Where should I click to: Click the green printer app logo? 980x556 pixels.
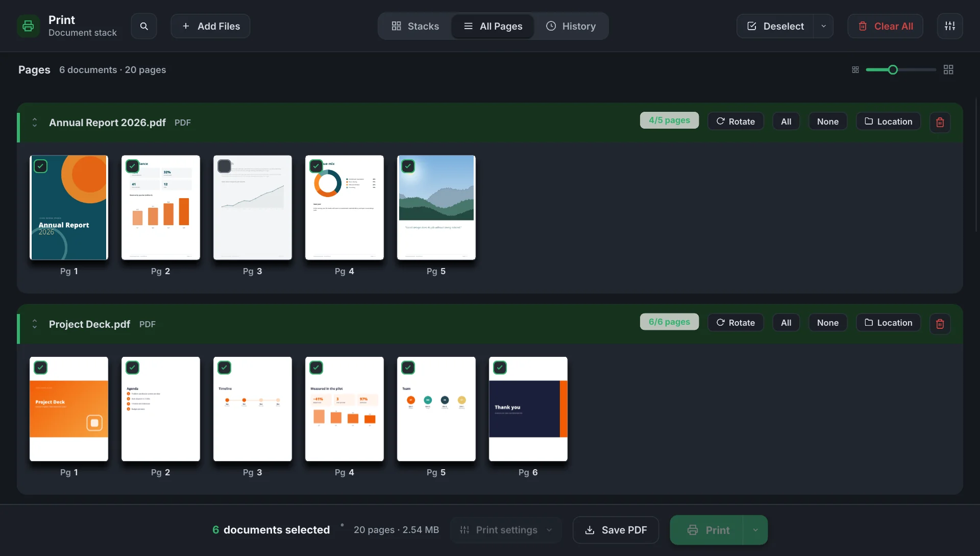29,26
